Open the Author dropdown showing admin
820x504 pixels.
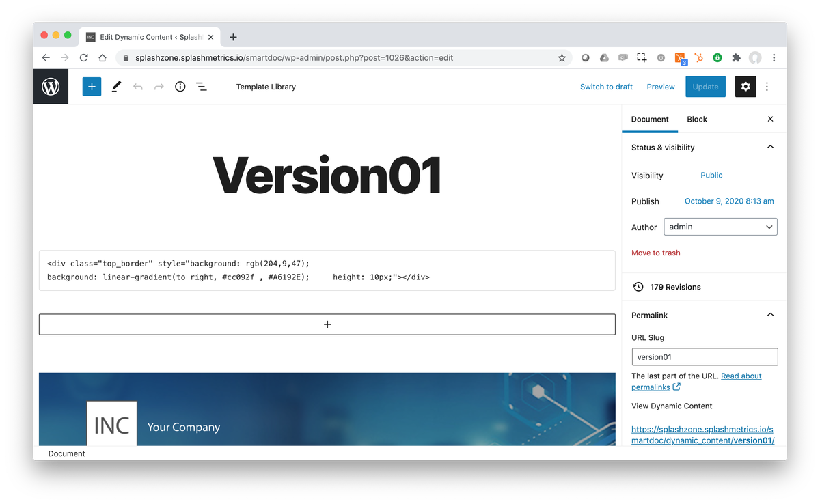(720, 227)
